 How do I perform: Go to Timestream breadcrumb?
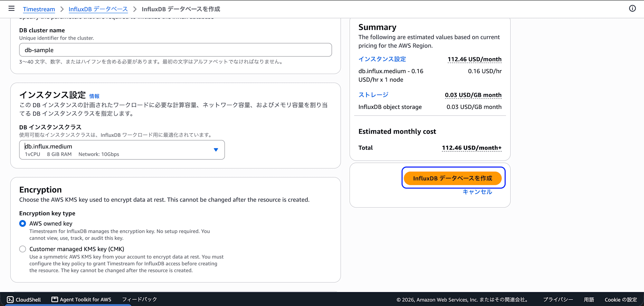point(39,9)
